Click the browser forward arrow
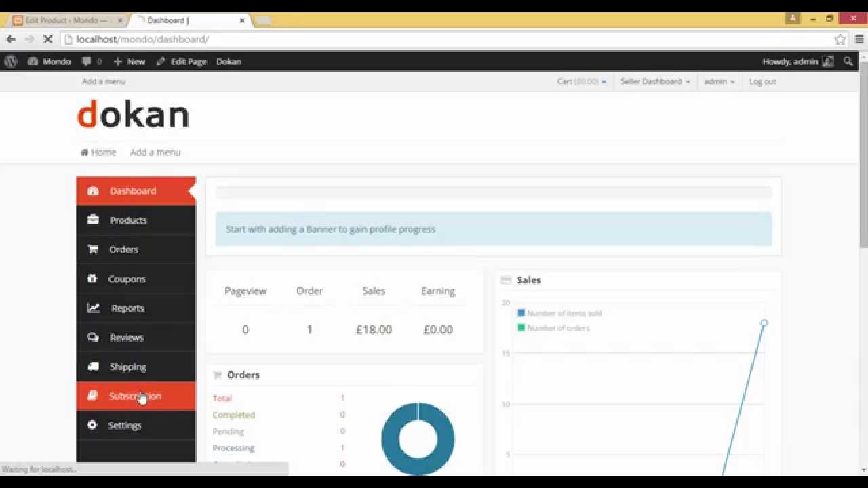 (x=29, y=39)
